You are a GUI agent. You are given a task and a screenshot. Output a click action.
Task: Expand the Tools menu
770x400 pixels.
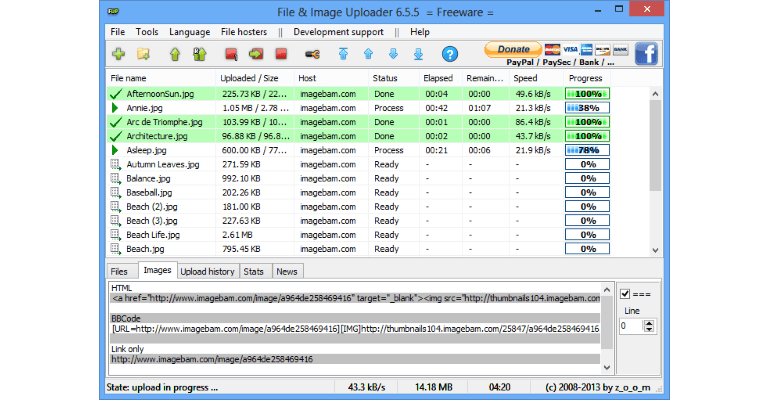[147, 32]
